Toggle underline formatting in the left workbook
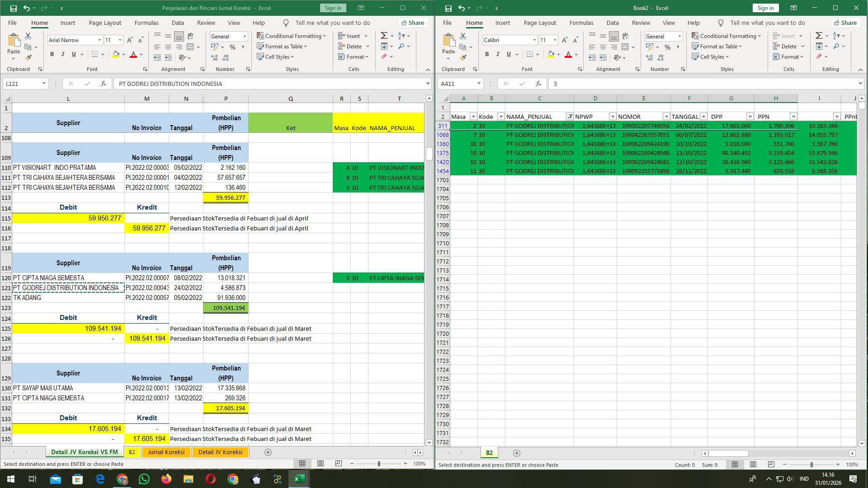868x488 pixels. coord(73,54)
